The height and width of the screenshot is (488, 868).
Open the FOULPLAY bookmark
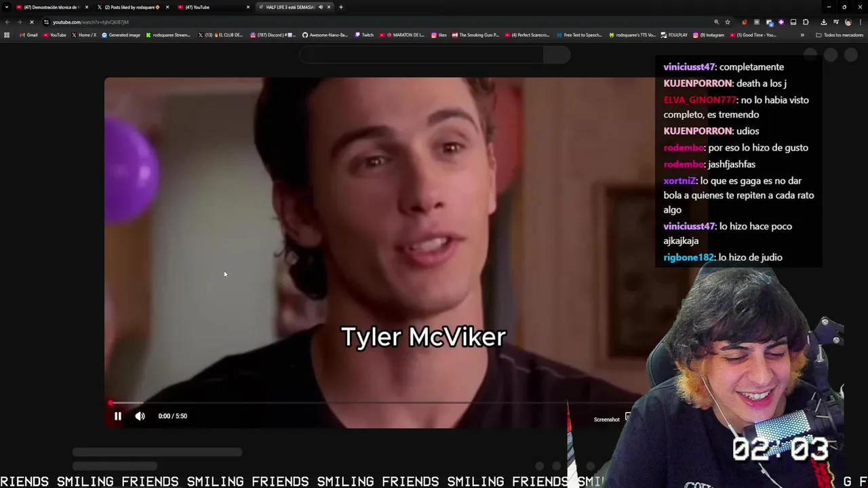coord(674,35)
